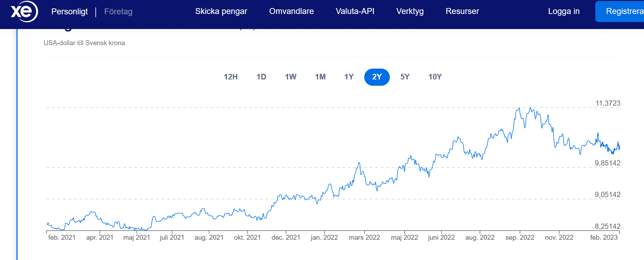Go to Valuta-API page
This screenshot has height=260, width=644.
tap(355, 11)
